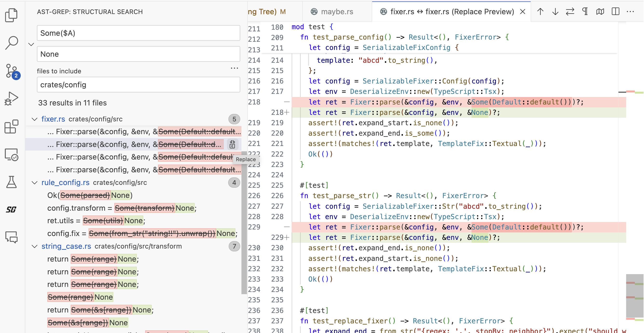Swap left and right diff sides
This screenshot has width=644, height=333.
(x=570, y=12)
